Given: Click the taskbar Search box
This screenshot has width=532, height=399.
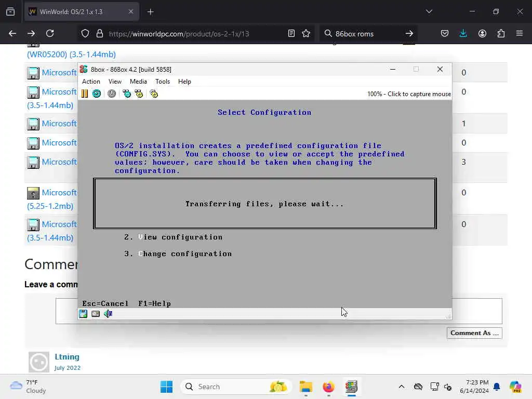Looking at the screenshot, I should (x=236, y=387).
